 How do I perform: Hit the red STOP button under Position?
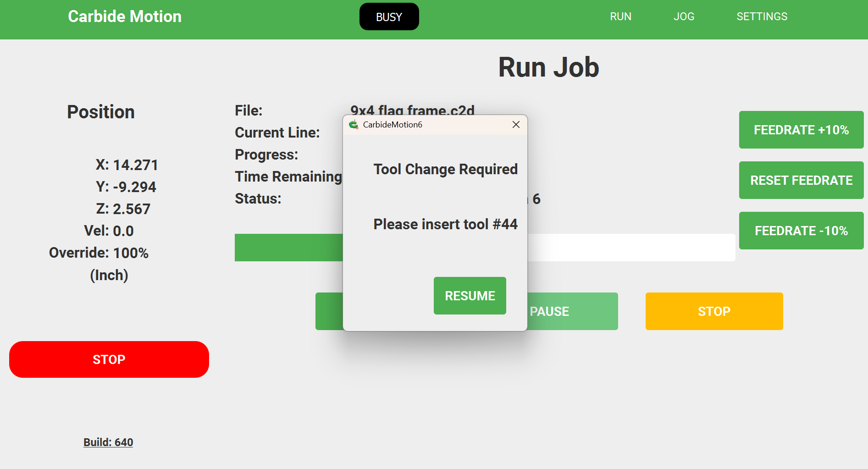click(109, 359)
